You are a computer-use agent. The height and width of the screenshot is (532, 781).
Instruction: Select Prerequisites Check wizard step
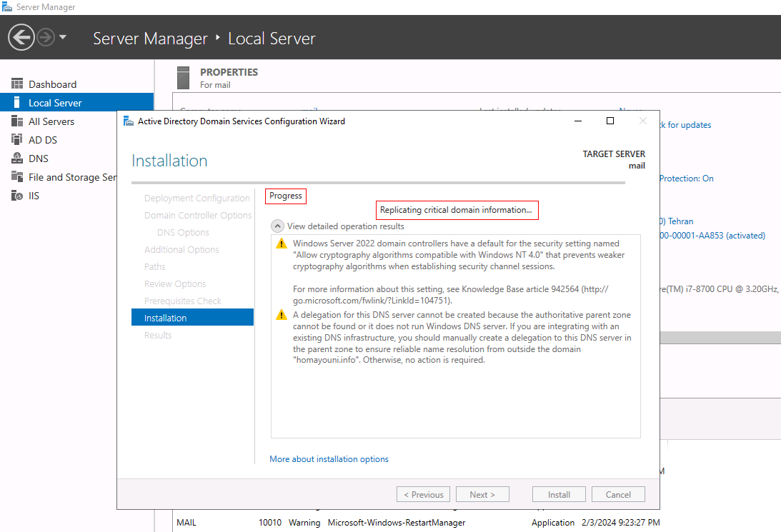pos(182,301)
